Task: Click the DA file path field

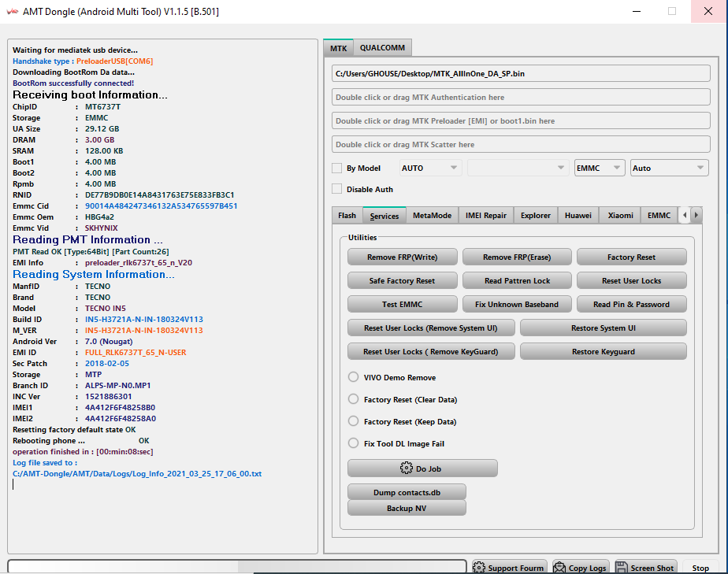Action: click(521, 73)
